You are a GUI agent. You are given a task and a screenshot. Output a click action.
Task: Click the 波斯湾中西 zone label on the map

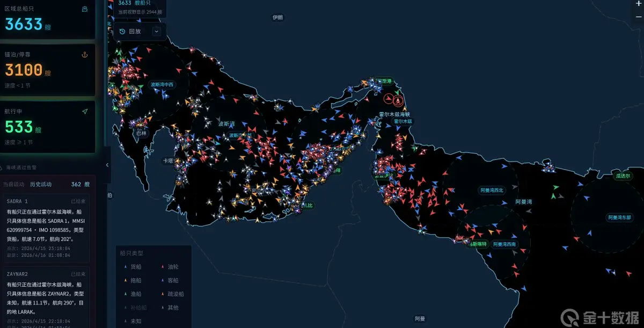click(x=162, y=84)
